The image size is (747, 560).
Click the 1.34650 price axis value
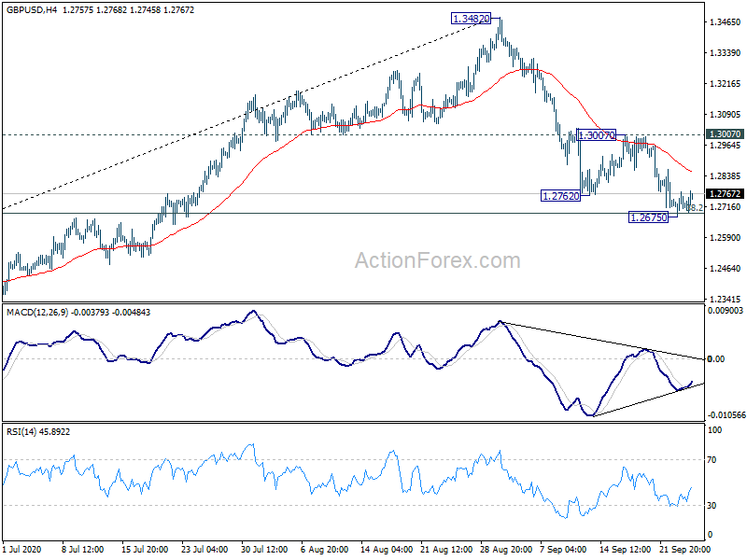(726, 21)
